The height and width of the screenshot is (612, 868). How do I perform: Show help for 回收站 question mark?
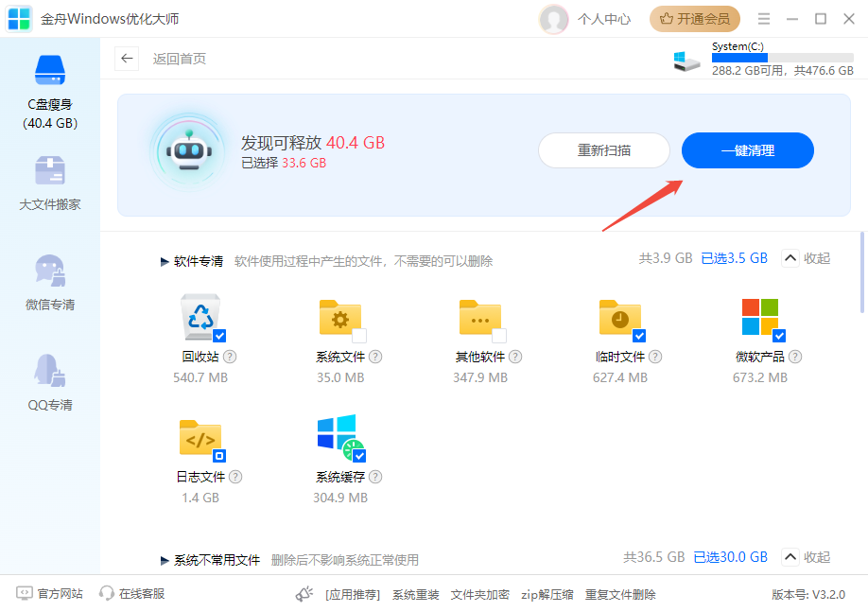[x=230, y=357]
